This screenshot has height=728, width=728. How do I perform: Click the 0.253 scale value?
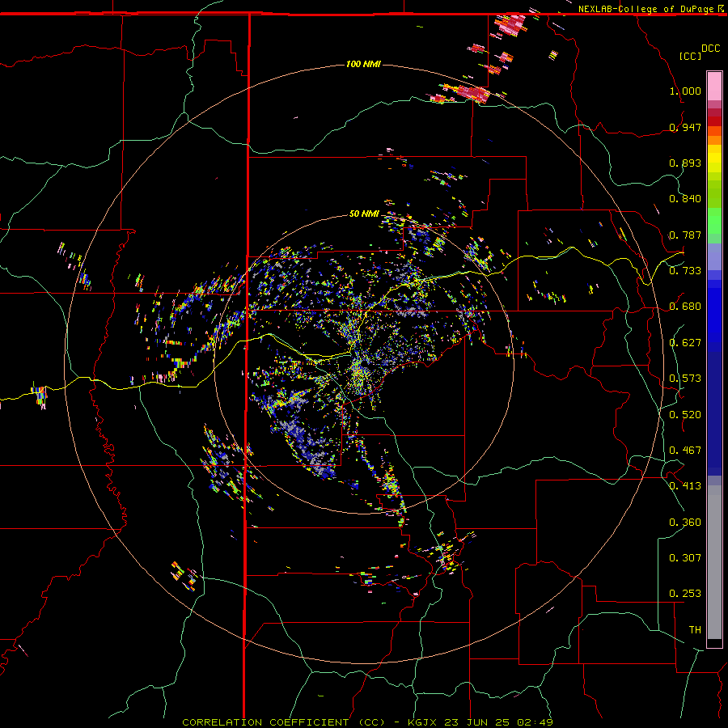click(685, 594)
